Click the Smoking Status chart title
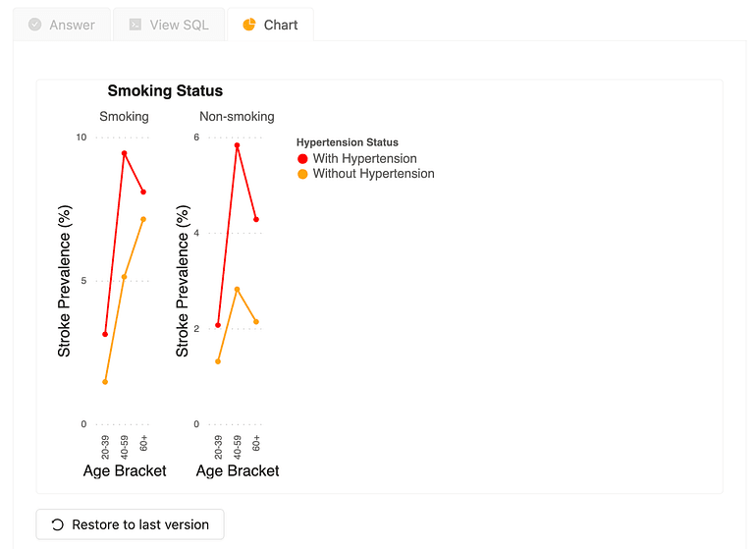This screenshot has width=756, height=549. 165,91
